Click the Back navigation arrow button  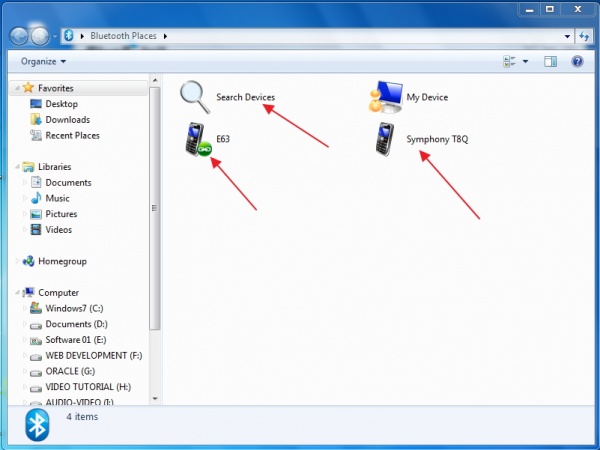[19, 36]
